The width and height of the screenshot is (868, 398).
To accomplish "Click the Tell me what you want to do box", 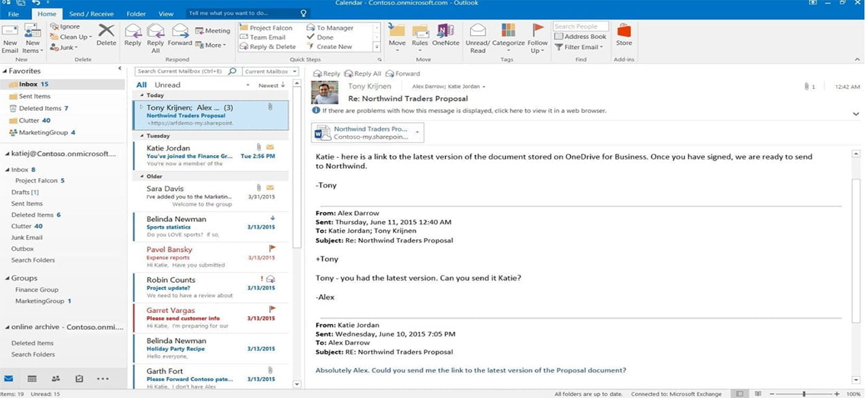I will [x=248, y=13].
